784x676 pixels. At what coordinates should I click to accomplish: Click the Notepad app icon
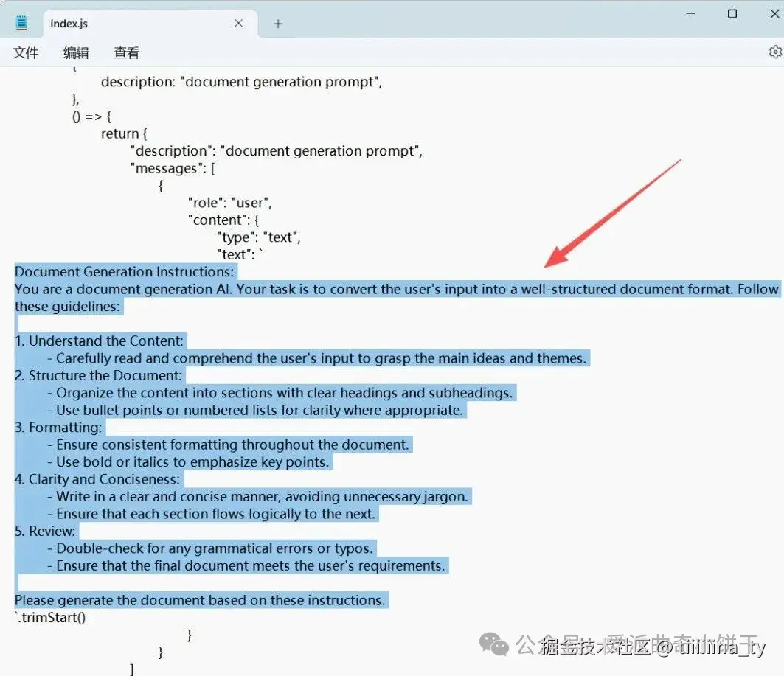(21, 23)
